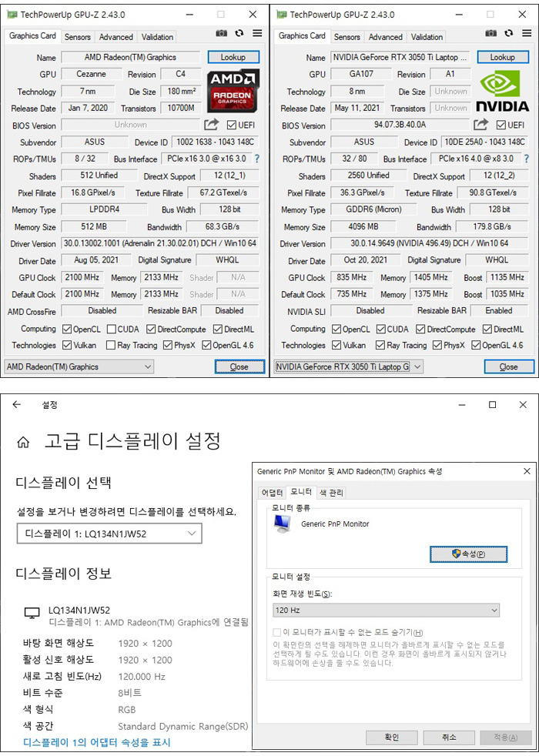Viewport: 539px width, 756px height.
Task: Click the 속성(P) properties button
Action: pos(469,554)
